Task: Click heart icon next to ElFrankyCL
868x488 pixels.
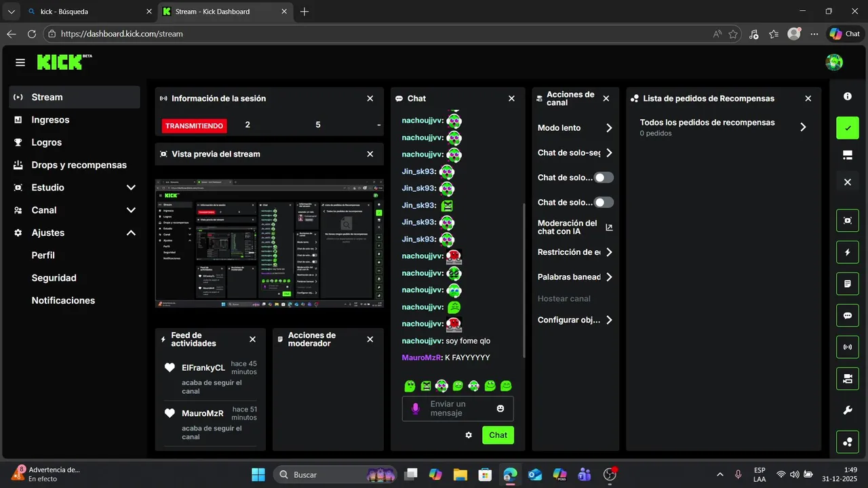Action: pyautogui.click(x=170, y=368)
